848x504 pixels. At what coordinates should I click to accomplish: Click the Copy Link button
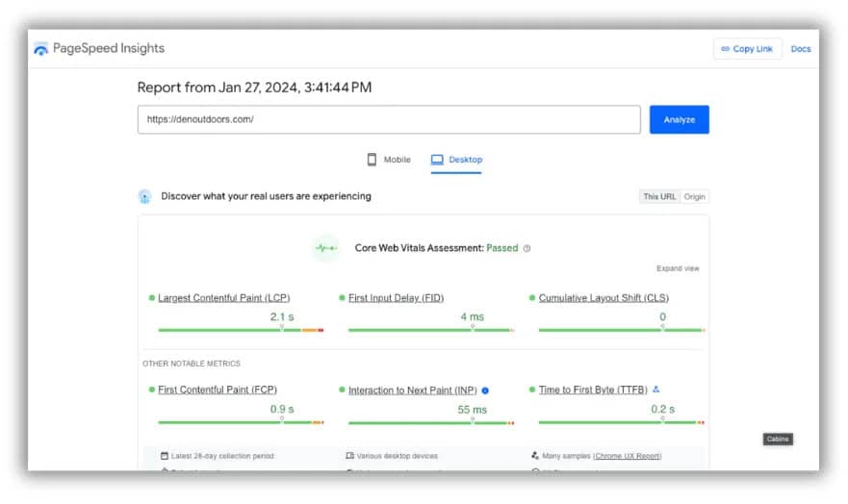(x=747, y=49)
